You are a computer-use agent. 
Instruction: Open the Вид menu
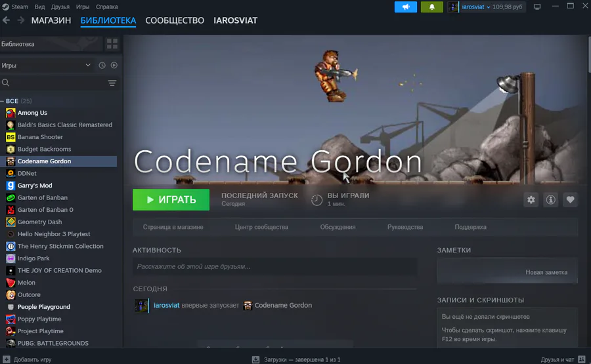[x=39, y=7]
